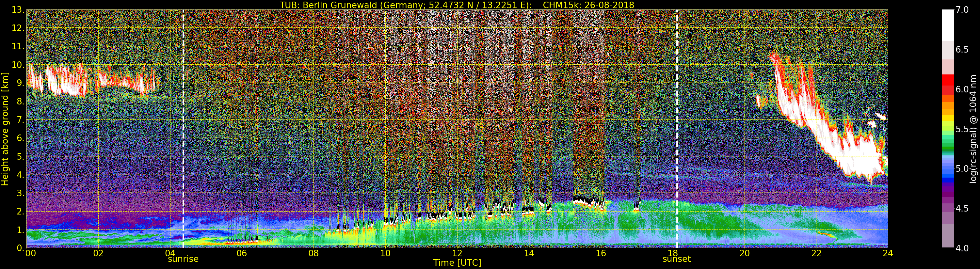Click the '10.' height axis tick label

click(18, 65)
